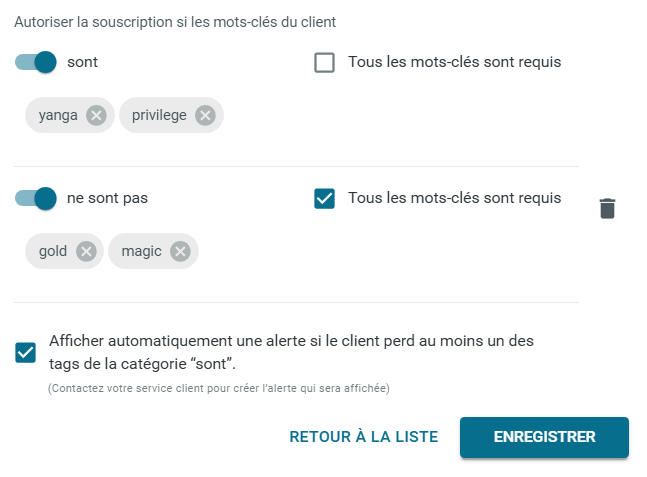The width and height of the screenshot is (647, 477).
Task: Go back via RETOUR À LA LISTE
Action: (x=364, y=437)
